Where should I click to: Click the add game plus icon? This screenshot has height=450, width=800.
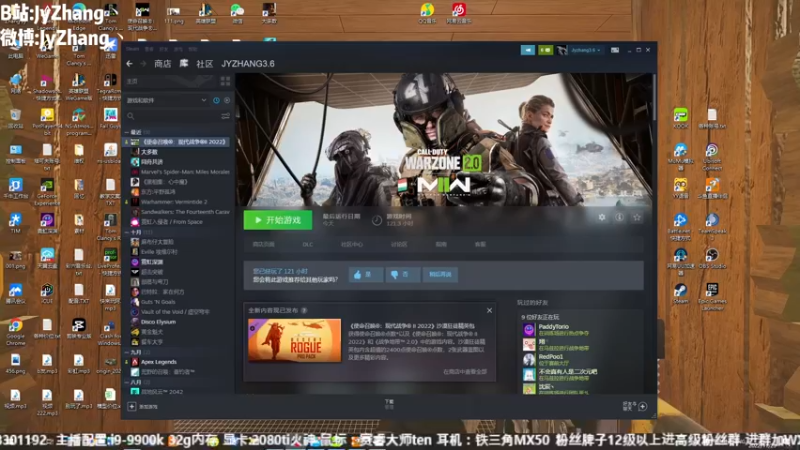click(x=132, y=407)
